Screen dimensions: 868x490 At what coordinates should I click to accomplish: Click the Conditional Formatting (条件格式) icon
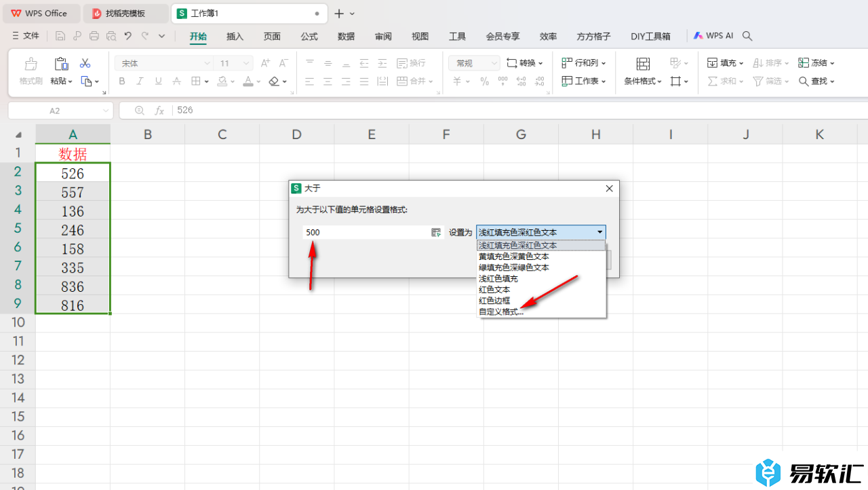[643, 64]
